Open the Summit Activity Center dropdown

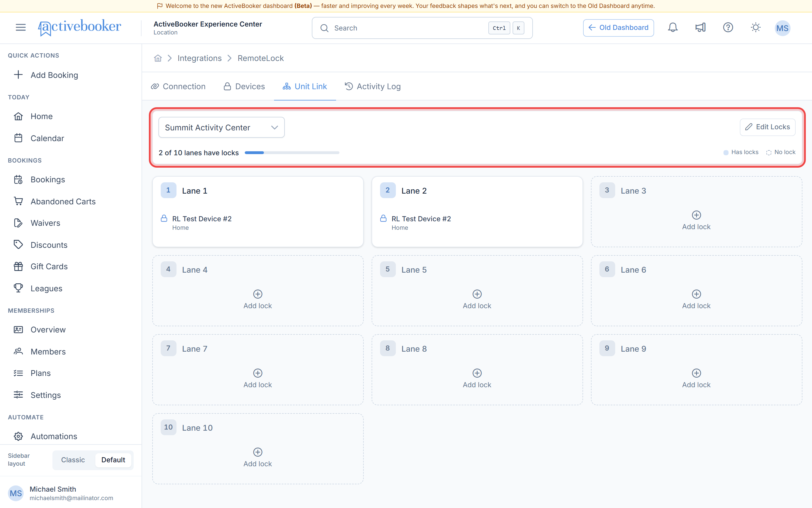[221, 127]
